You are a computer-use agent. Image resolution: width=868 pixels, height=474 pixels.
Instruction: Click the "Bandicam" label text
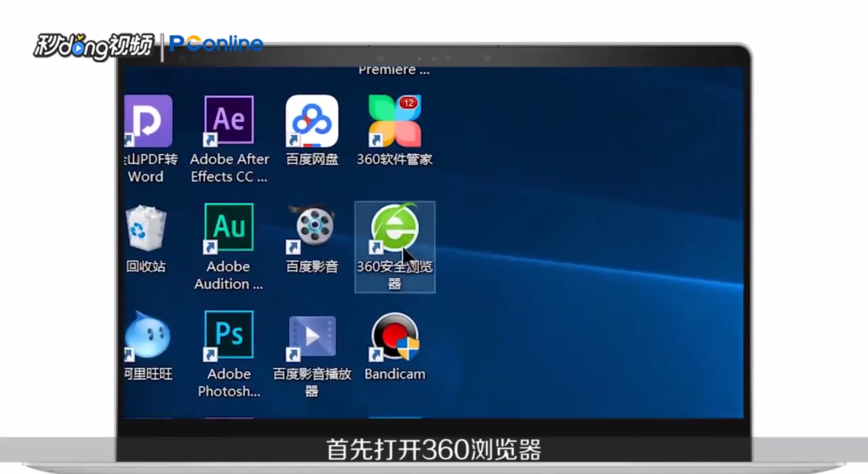pos(395,374)
